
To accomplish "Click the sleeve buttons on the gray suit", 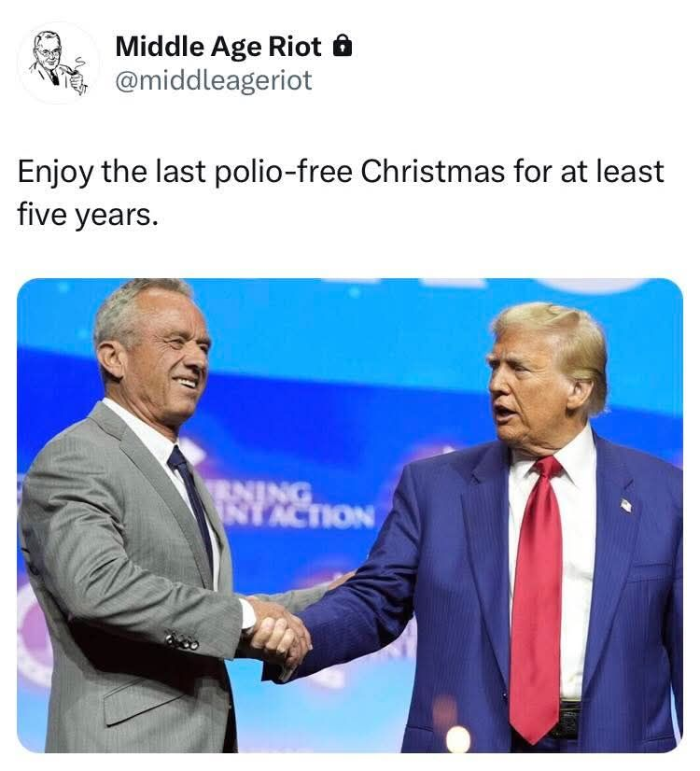I will pyautogui.click(x=182, y=640).
